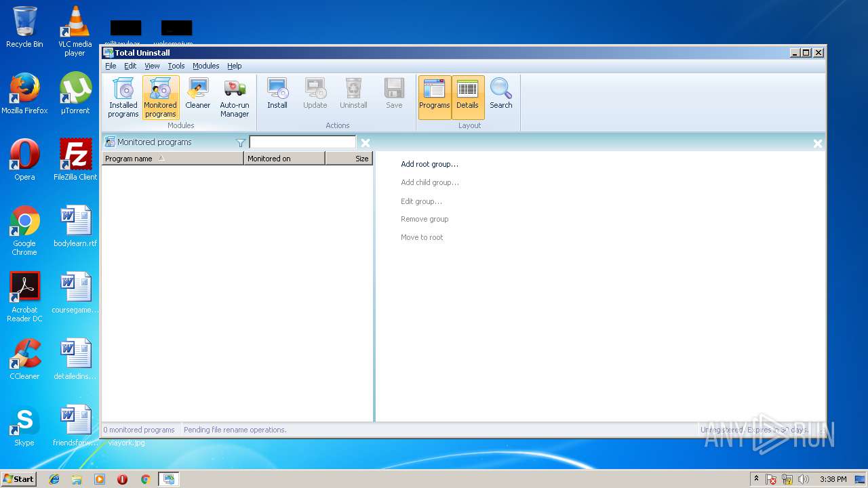Open Acrobat Reader DC desktop shortcut
Screen dimensions: 868x488
(24, 297)
